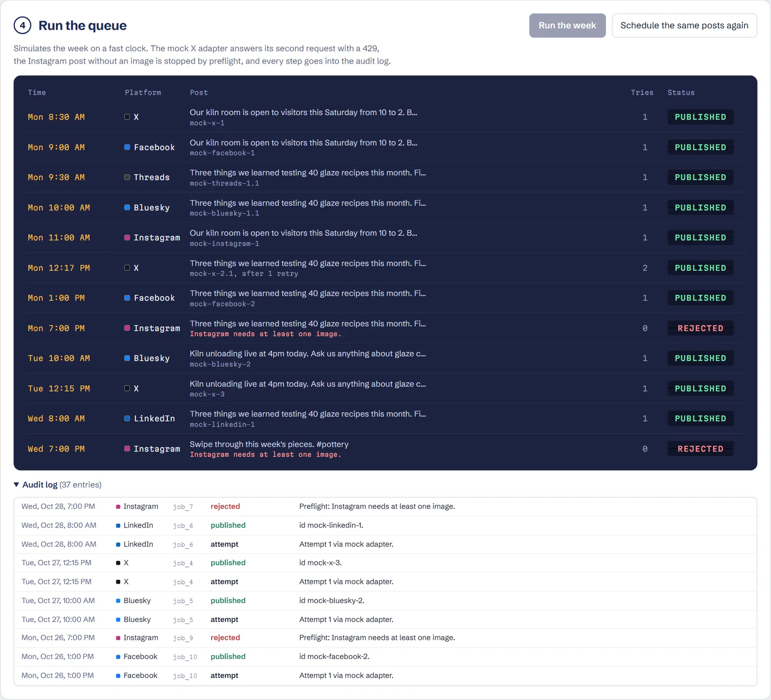Click the Threads dot in Mon 9:30 AM row
This screenshot has width=771, height=700.
point(127,177)
